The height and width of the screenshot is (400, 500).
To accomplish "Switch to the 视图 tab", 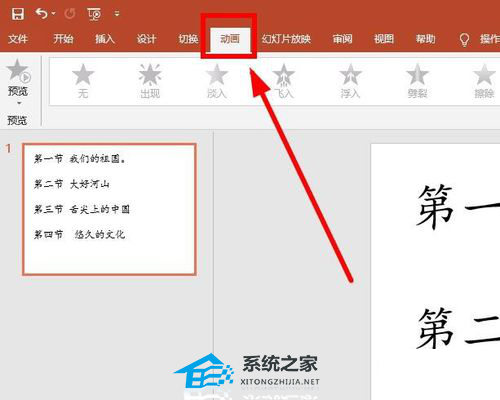I will (x=384, y=39).
